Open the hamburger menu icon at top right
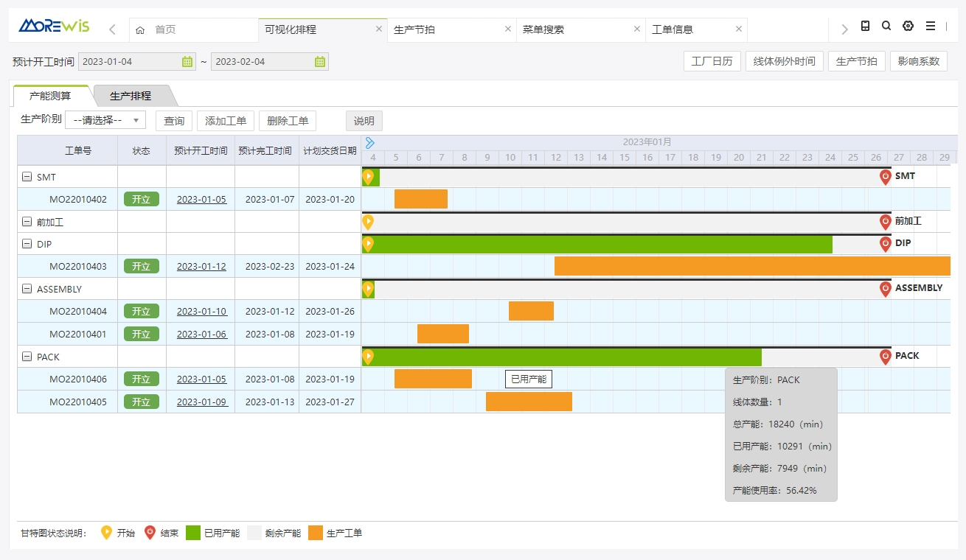Screen dimensions: 966x560 pyautogui.click(x=931, y=26)
